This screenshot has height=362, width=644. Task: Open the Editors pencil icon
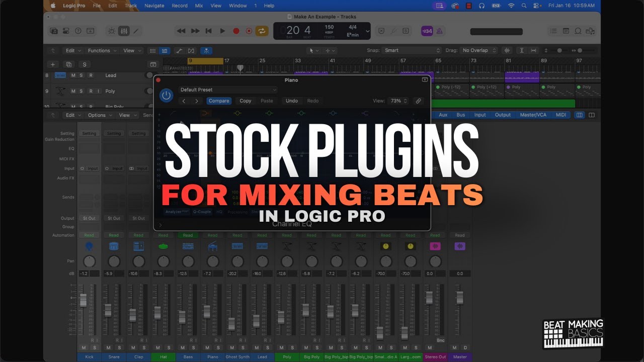[x=136, y=31]
